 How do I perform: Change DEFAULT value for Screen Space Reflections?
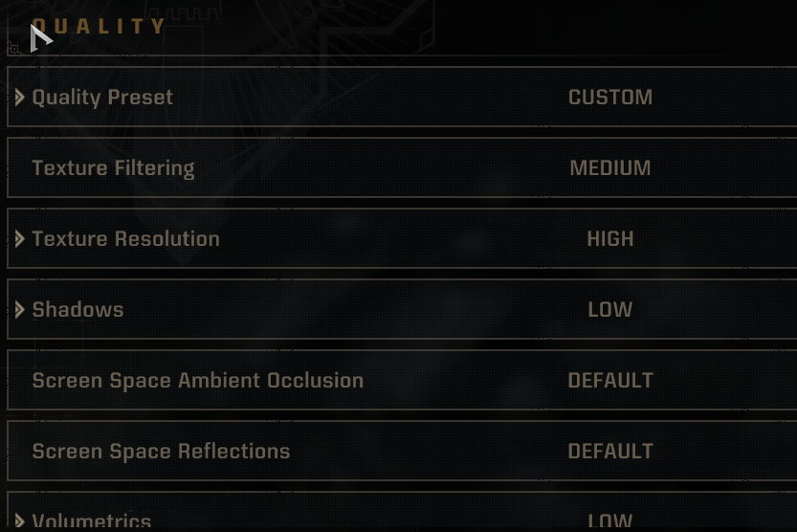click(610, 452)
